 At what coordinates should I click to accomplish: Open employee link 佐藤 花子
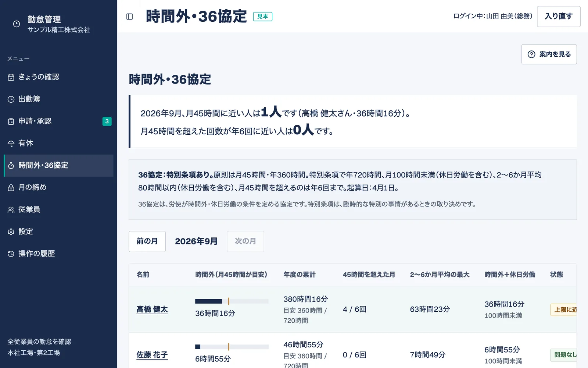[x=152, y=355]
